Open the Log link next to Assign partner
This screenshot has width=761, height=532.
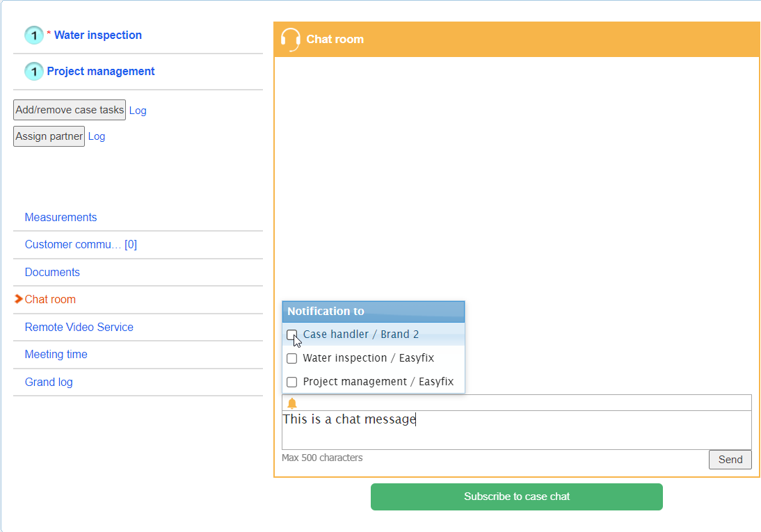pos(97,136)
